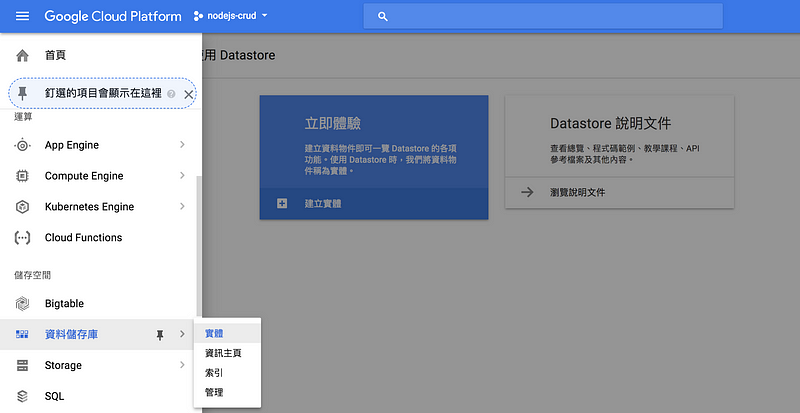Click the Datastore 說明文件 card heading
Screen dimensions: 800x413
click(x=611, y=124)
